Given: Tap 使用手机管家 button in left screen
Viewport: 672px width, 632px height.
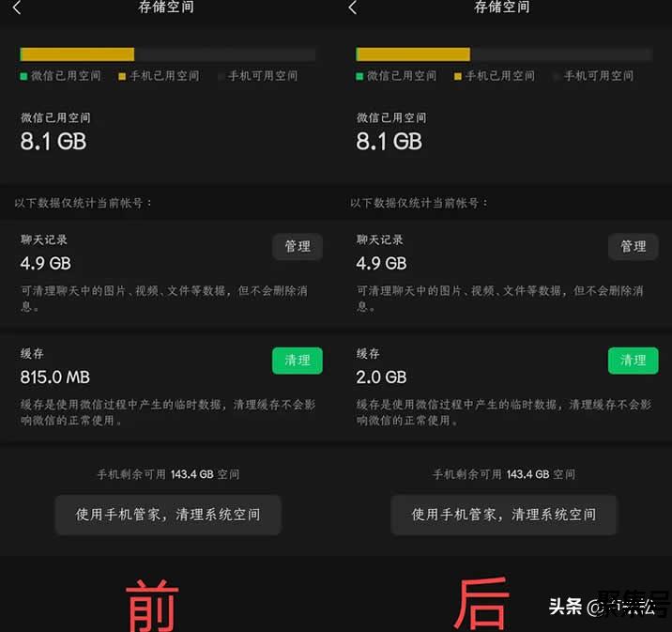Looking at the screenshot, I should click(x=168, y=515).
